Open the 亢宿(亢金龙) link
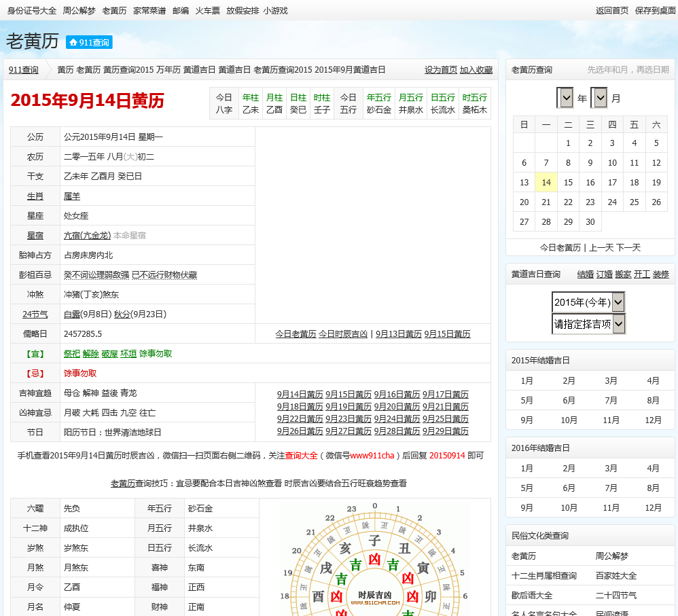The image size is (678, 616). tap(87, 236)
